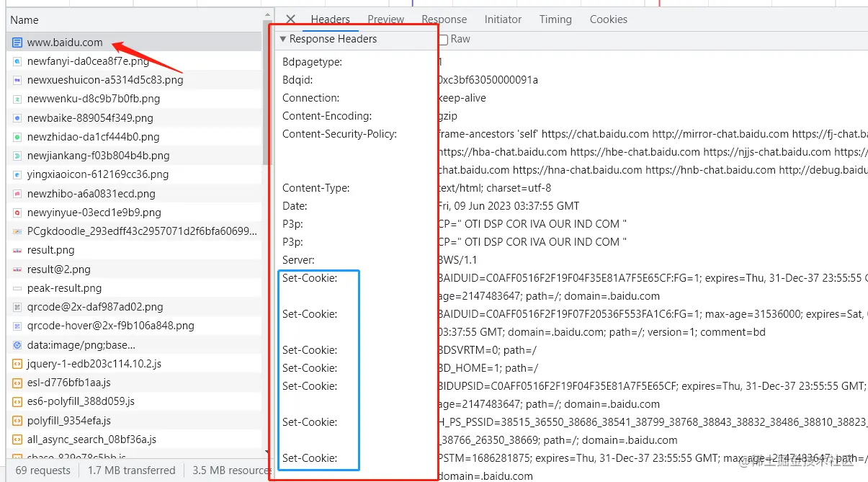Select the newzhidao-da1cf444b0.png request
868x482 pixels.
point(134,137)
